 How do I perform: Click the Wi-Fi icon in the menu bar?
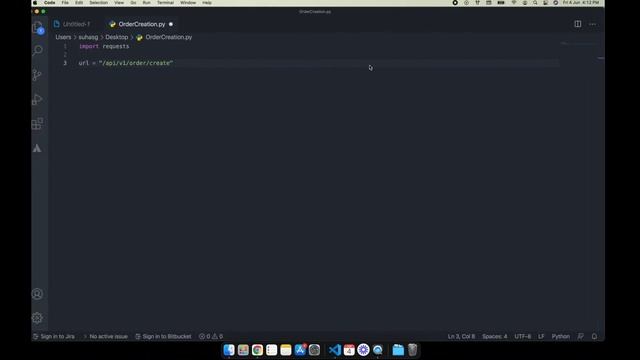pyautogui.click(x=514, y=3)
